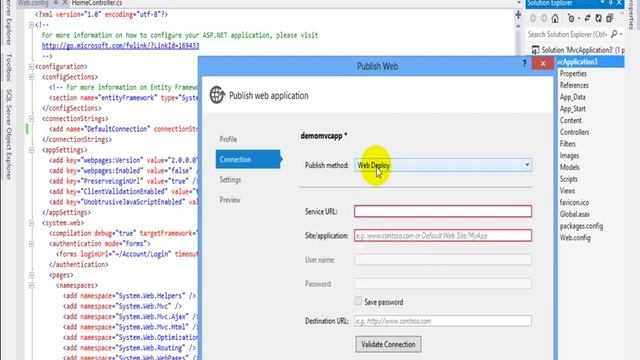Select packages.config in Solution Explorer
The width and height of the screenshot is (640, 360).
pos(581,226)
